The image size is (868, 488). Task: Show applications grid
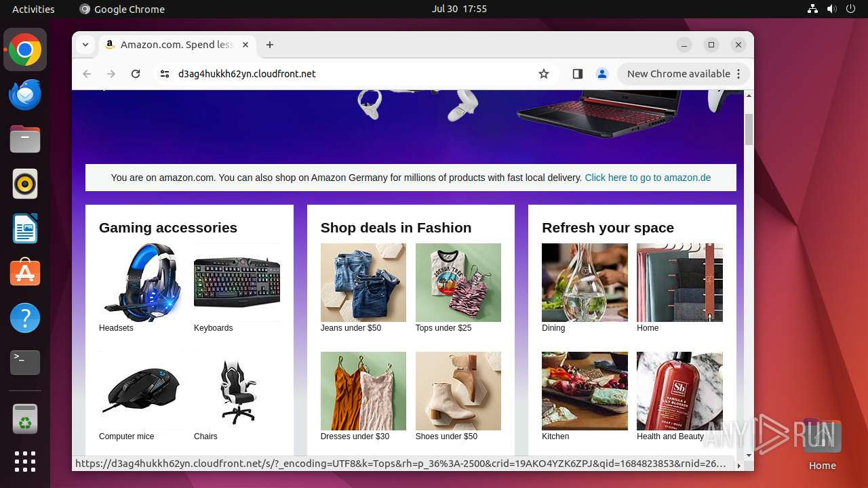[x=25, y=462]
